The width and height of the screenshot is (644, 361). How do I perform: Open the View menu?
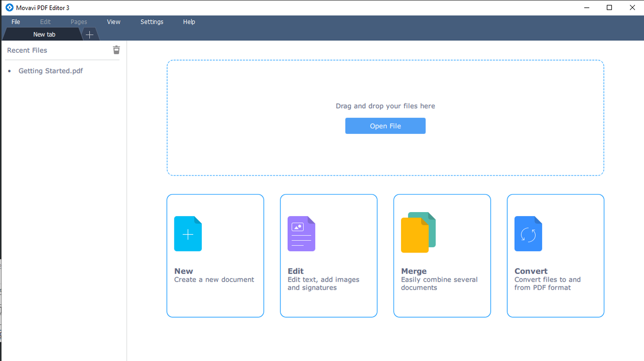(x=114, y=22)
